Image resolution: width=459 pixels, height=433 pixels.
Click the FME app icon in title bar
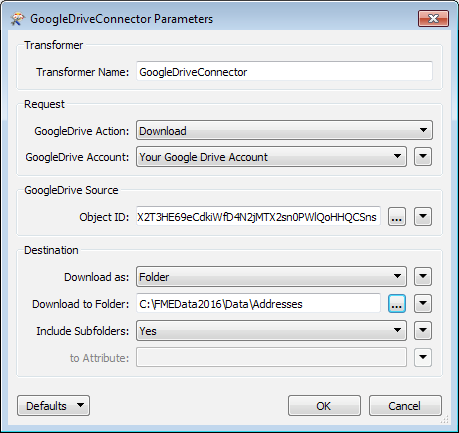click(x=17, y=19)
